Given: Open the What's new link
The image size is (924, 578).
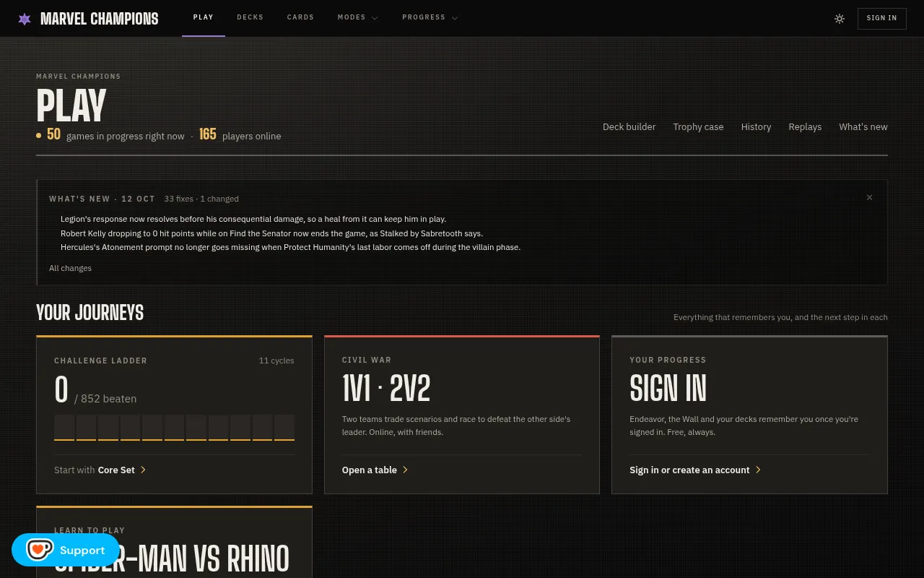Looking at the screenshot, I should pyautogui.click(x=863, y=126).
